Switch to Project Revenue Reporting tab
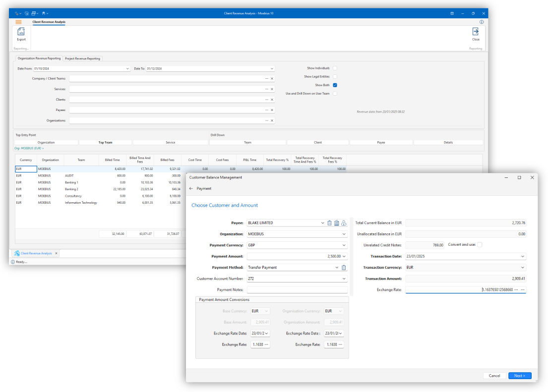 [83, 58]
